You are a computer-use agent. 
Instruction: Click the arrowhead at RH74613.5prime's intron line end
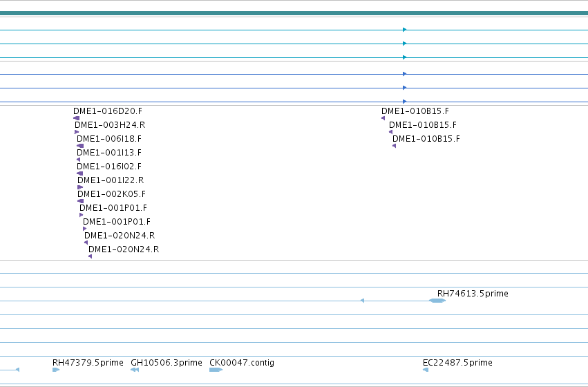(x=362, y=301)
